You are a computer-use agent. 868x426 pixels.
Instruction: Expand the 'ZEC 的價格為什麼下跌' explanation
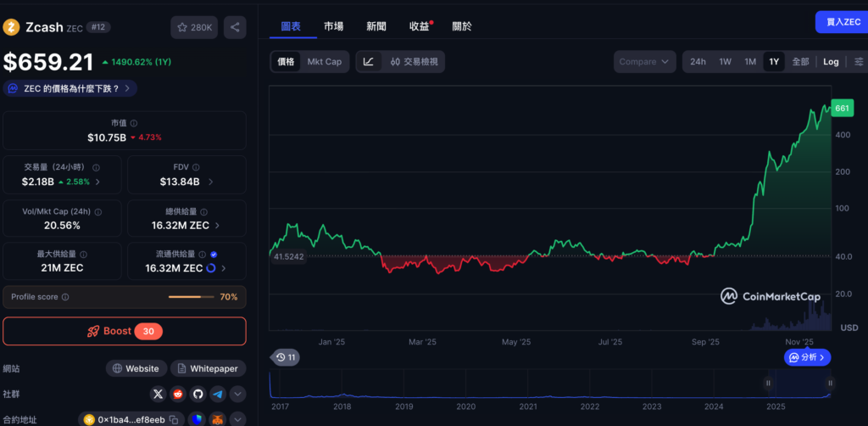point(70,88)
